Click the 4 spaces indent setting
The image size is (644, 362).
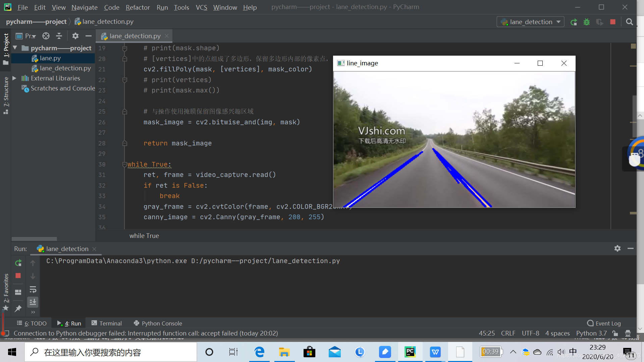[x=557, y=333]
